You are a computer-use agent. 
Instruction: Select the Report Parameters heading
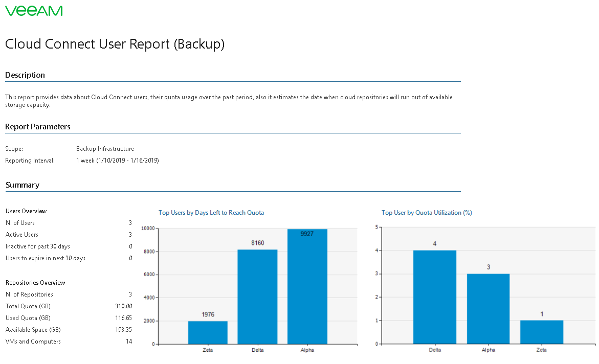pyautogui.click(x=38, y=127)
